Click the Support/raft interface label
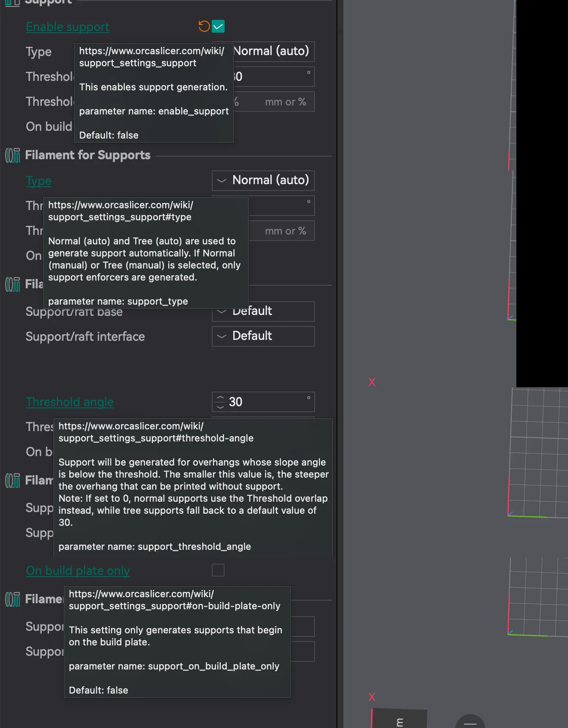Image resolution: width=568 pixels, height=728 pixels. coord(85,336)
